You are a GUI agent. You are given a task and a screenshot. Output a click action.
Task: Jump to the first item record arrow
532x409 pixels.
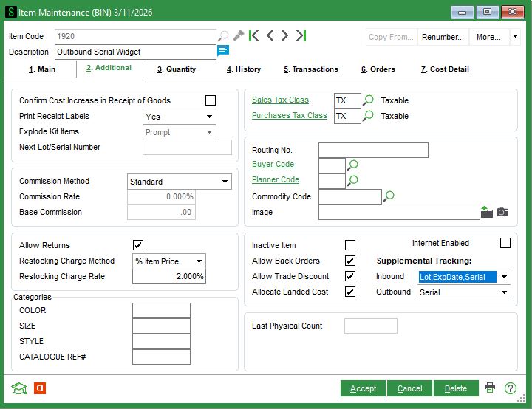pyautogui.click(x=254, y=35)
